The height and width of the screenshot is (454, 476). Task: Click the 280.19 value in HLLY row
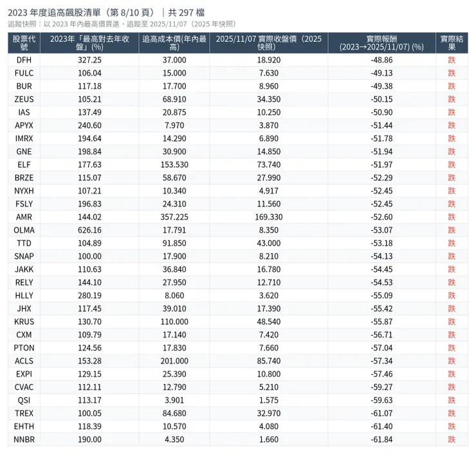(89, 295)
